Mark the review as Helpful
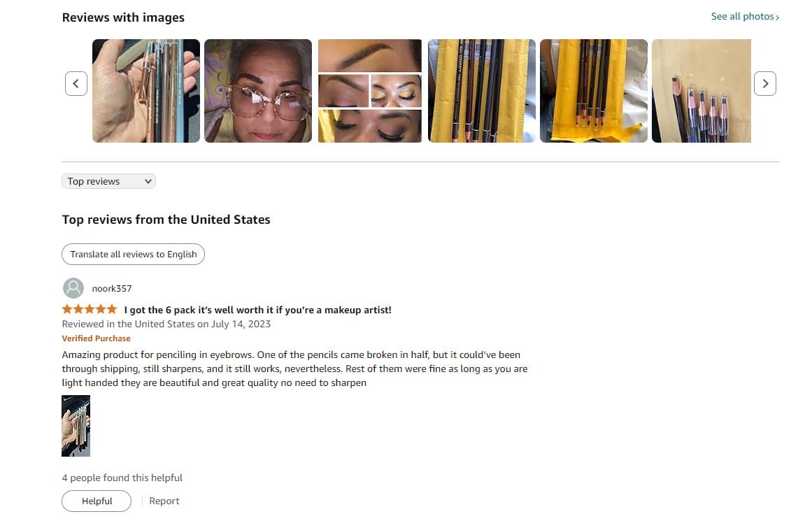Image resolution: width=812 pixels, height=521 pixels. point(97,501)
